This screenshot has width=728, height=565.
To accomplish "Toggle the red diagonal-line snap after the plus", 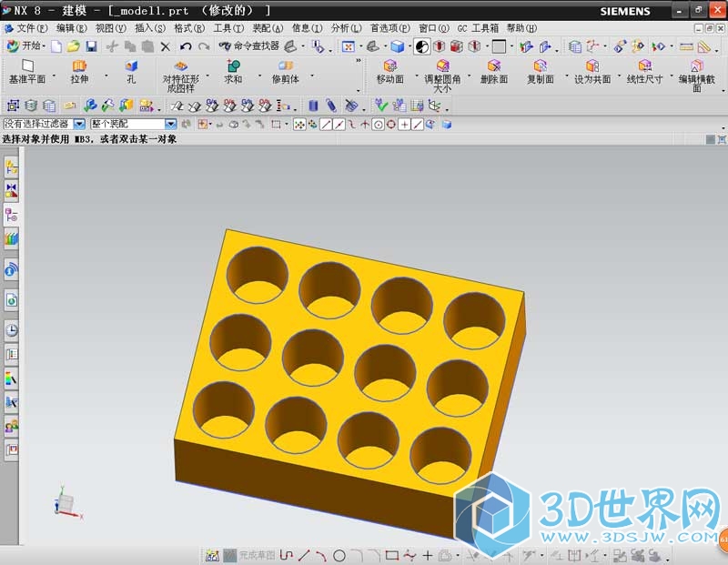I will (418, 125).
